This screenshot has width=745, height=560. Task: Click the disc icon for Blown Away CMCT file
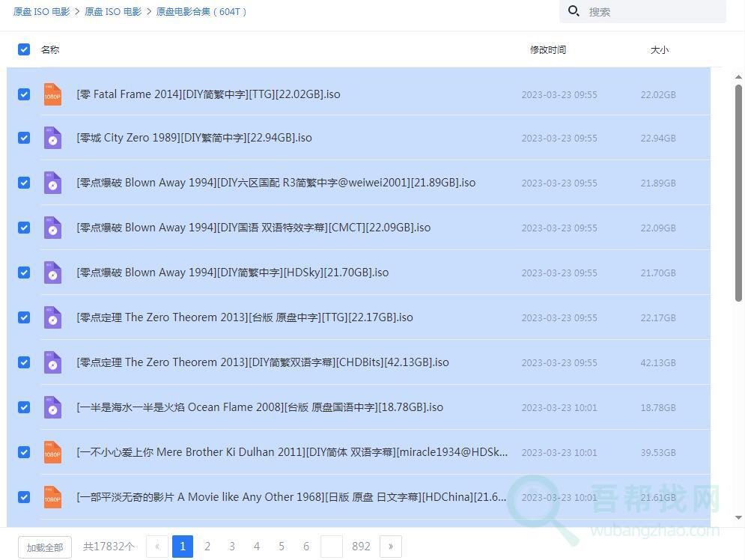coord(52,228)
